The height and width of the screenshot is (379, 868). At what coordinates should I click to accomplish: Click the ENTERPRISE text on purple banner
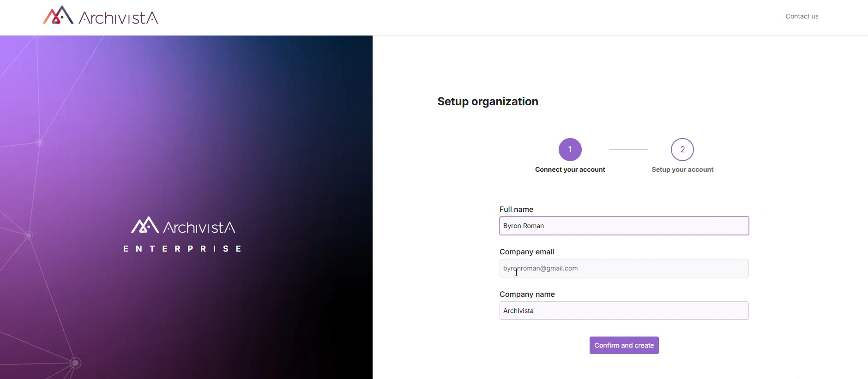tap(183, 249)
